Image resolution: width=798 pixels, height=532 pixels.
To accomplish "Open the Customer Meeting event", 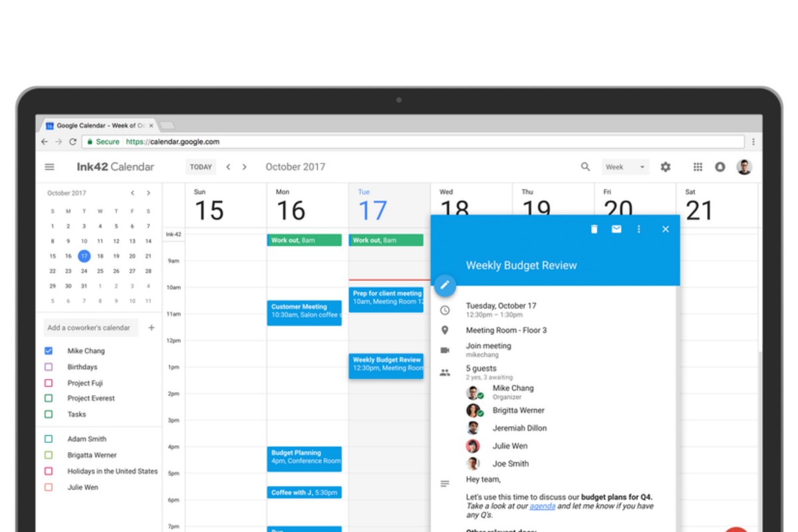I will click(x=305, y=313).
